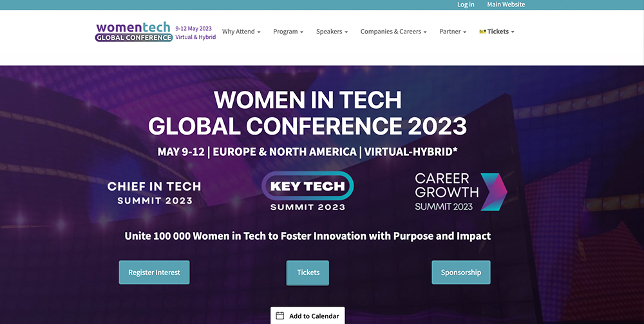Click the Log in link
The height and width of the screenshot is (324, 644).
(466, 5)
